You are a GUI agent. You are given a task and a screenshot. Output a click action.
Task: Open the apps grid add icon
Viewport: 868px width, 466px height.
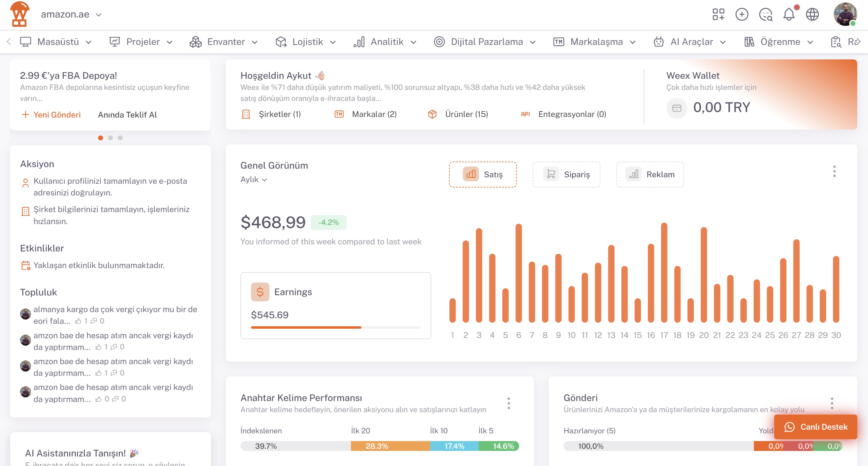718,14
